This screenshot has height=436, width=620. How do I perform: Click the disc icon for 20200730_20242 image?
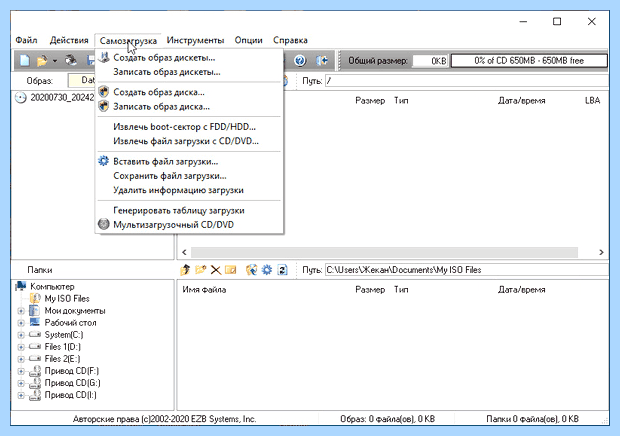21,98
